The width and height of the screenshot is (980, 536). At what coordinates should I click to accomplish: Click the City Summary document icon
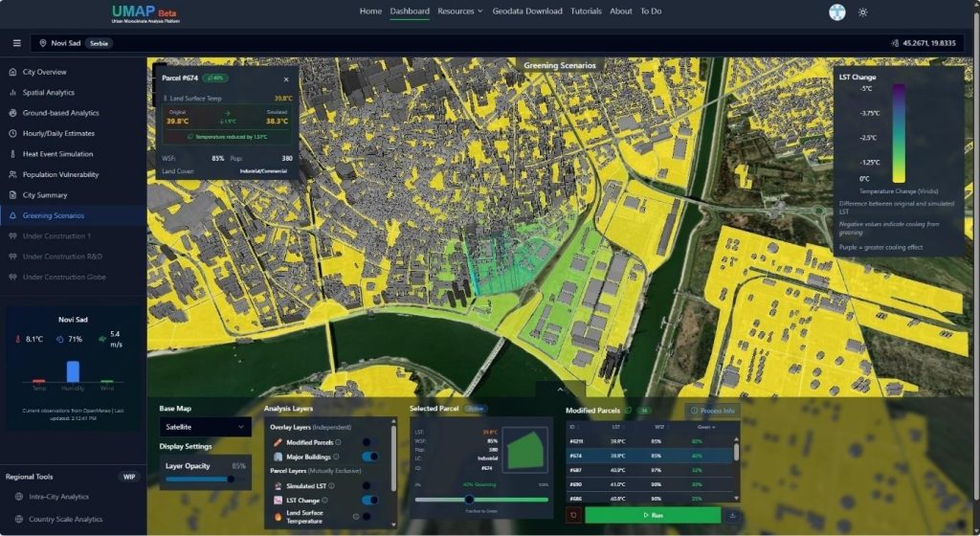click(x=12, y=195)
